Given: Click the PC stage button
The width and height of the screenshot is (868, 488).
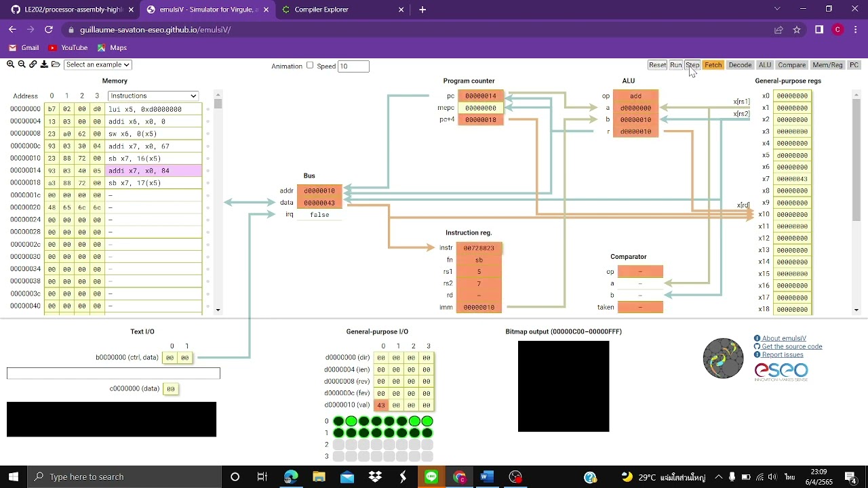Looking at the screenshot, I should (854, 65).
